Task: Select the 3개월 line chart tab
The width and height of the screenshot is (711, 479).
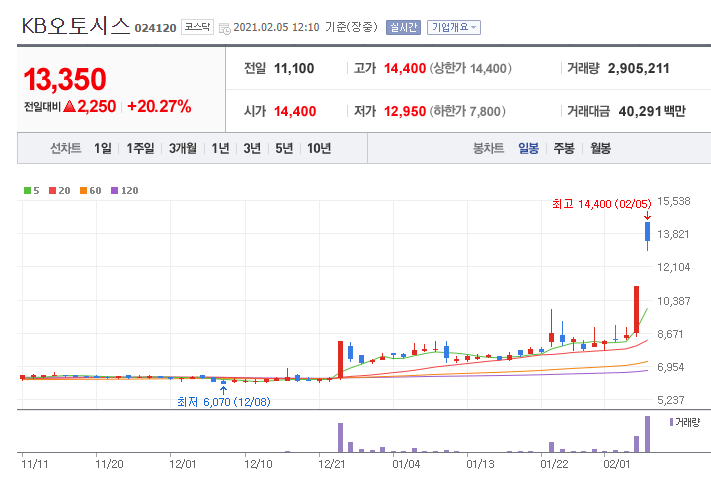Action: (x=183, y=148)
